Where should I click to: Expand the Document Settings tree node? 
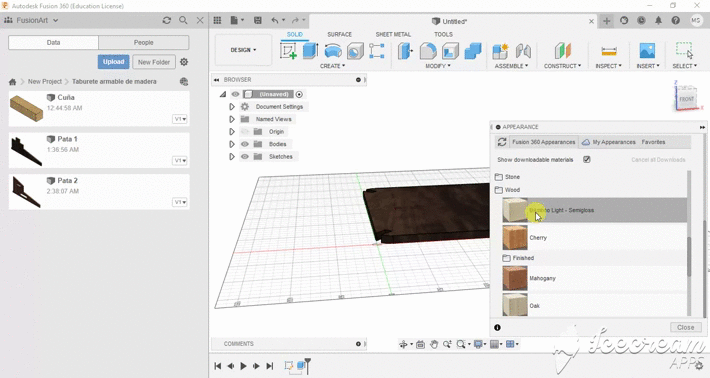(232, 107)
